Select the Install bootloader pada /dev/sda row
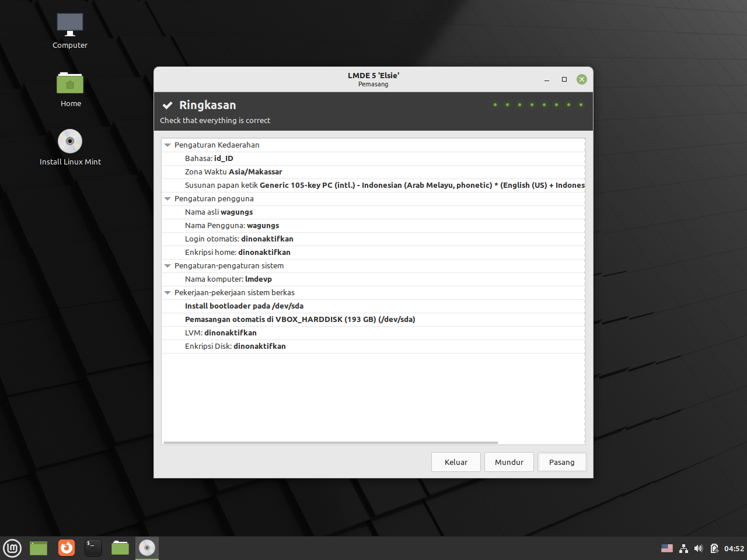The image size is (747, 560). (x=373, y=306)
